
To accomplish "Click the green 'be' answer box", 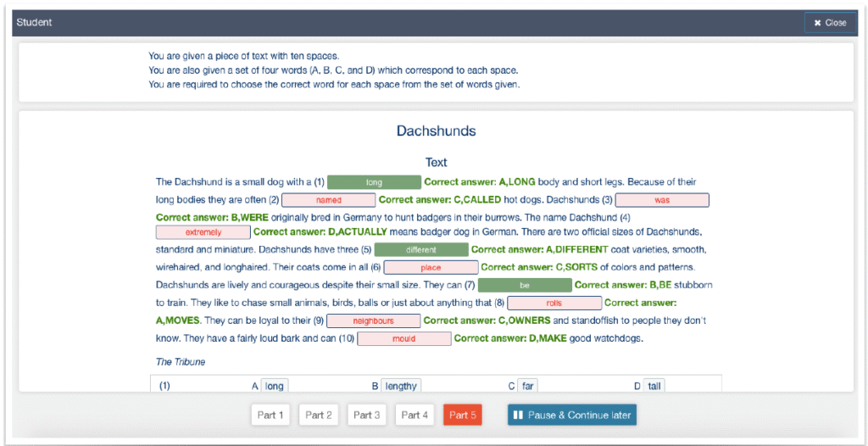I will [524, 286].
